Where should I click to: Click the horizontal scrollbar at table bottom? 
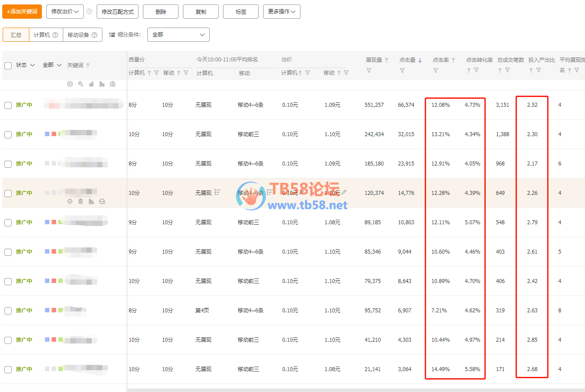pos(356,390)
